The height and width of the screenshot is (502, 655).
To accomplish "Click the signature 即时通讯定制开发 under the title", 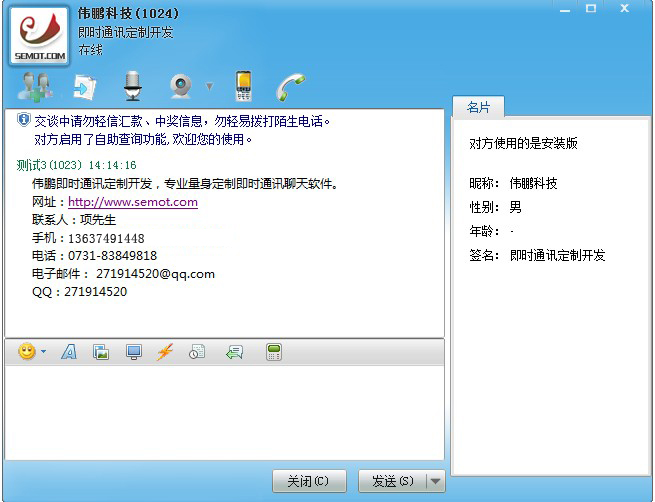I will point(126,32).
